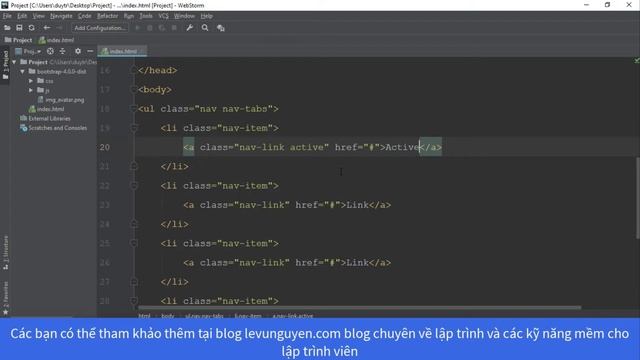Switch to the index.html editor tab

pos(122,51)
